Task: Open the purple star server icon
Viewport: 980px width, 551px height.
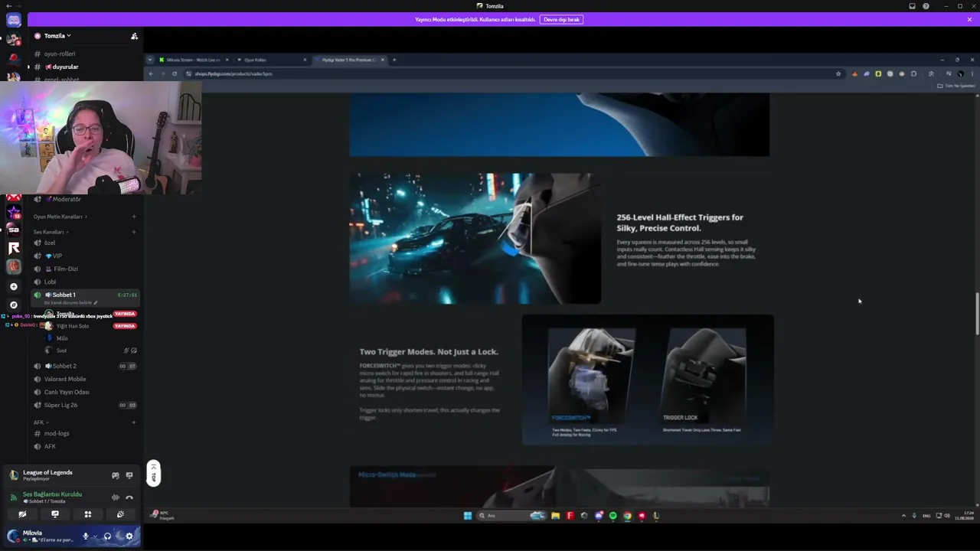Action: point(14,212)
